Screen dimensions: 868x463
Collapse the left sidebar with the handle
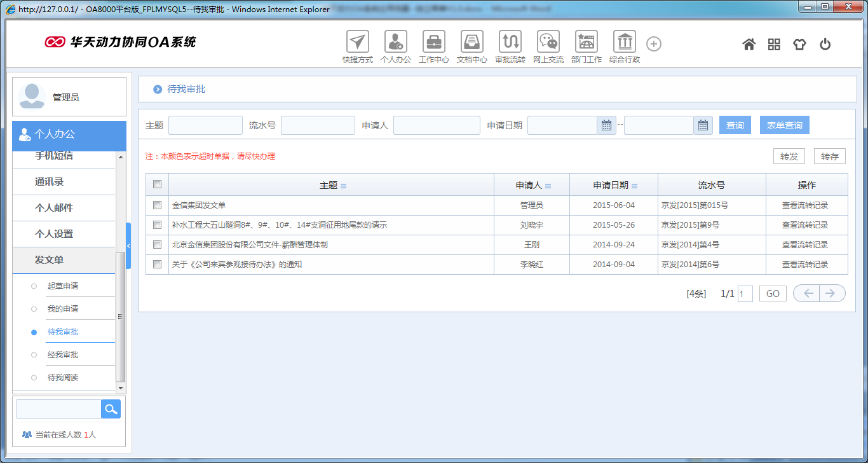[x=128, y=245]
